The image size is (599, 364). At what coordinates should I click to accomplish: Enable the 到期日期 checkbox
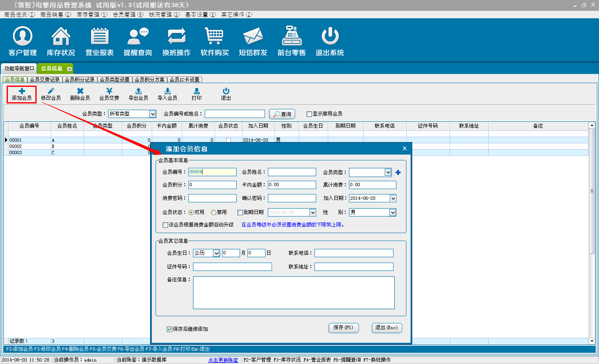240,212
